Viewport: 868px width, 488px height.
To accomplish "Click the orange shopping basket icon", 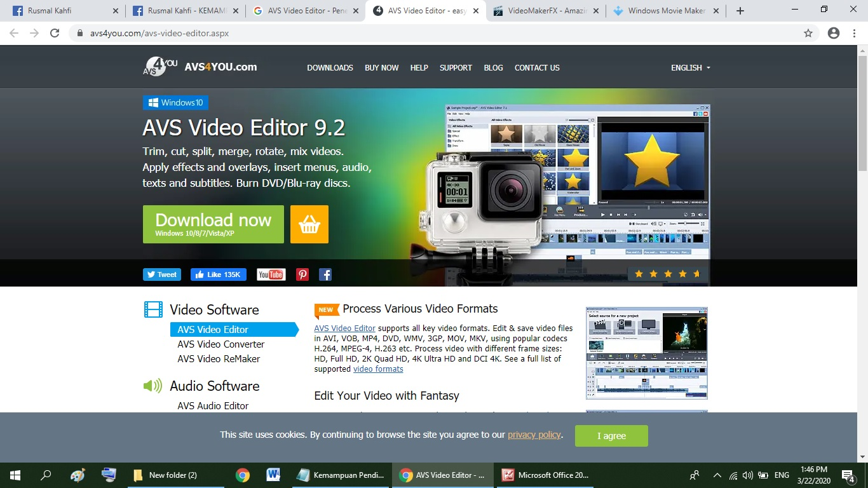I will click(309, 224).
